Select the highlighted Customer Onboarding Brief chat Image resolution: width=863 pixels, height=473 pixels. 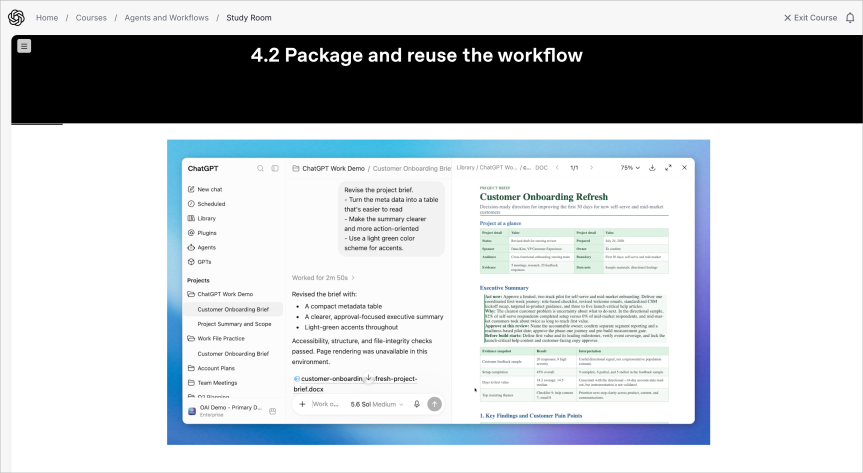point(233,309)
